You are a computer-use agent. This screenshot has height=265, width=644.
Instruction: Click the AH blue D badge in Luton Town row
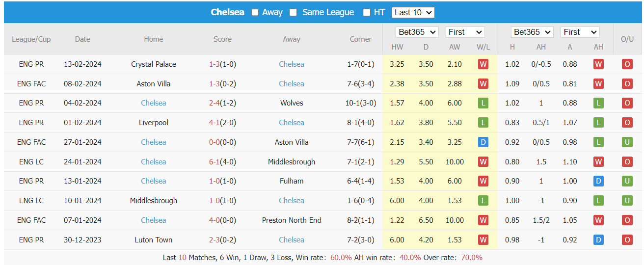point(598,240)
